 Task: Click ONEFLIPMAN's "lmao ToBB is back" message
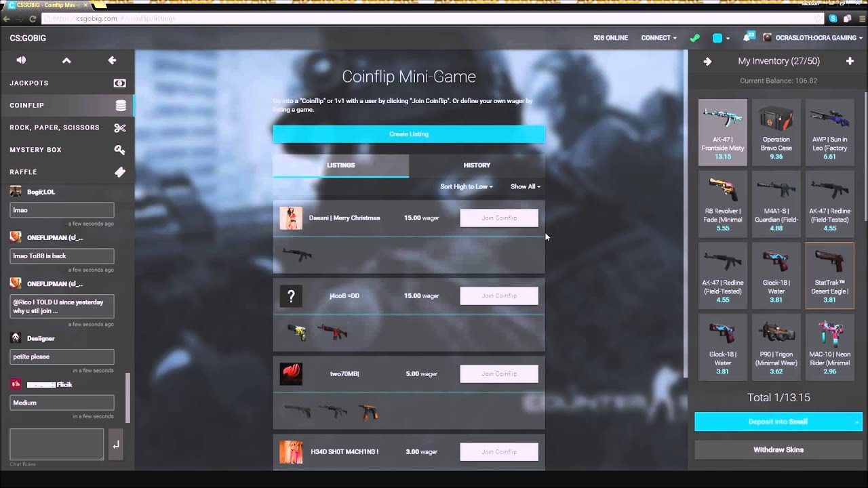tap(62, 256)
